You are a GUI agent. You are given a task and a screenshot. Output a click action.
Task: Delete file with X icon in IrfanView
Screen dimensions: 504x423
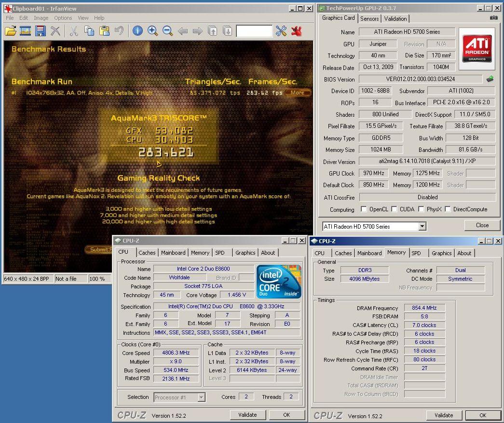[x=55, y=31]
